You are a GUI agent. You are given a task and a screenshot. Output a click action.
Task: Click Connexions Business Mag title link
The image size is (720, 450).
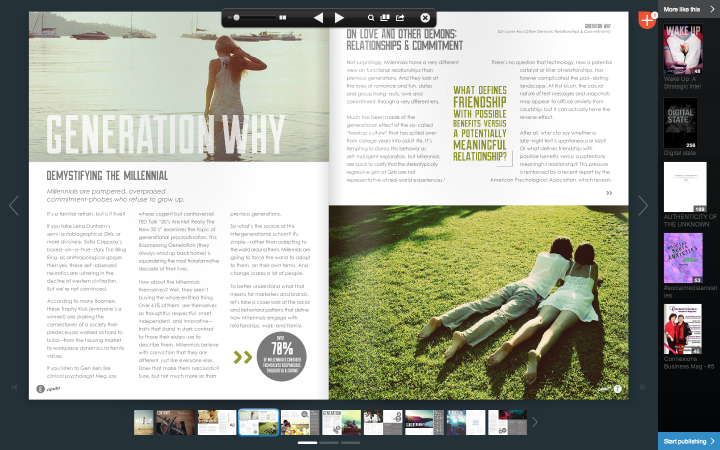(x=689, y=363)
